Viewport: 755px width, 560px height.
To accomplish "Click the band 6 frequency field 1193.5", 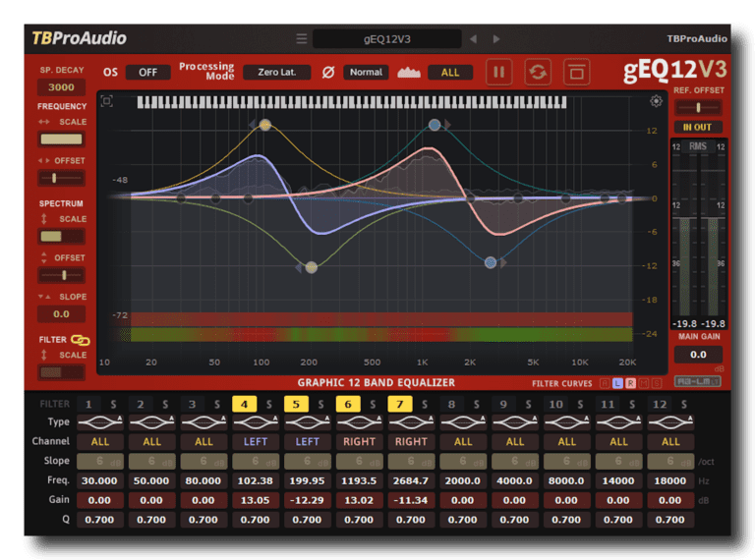I will click(359, 480).
